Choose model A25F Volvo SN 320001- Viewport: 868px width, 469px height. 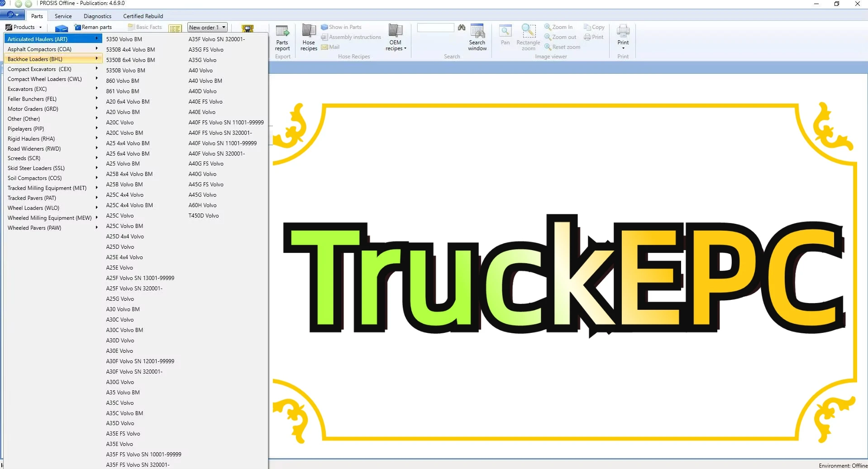tap(134, 288)
